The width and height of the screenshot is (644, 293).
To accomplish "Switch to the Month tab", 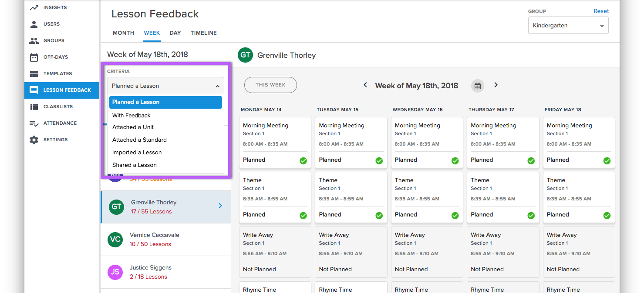I will (x=124, y=33).
